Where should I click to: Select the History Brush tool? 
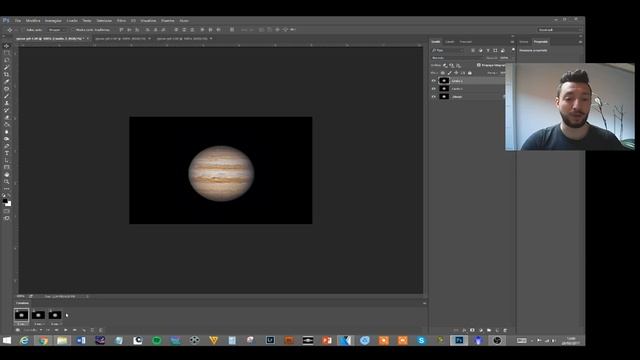click(x=7, y=110)
